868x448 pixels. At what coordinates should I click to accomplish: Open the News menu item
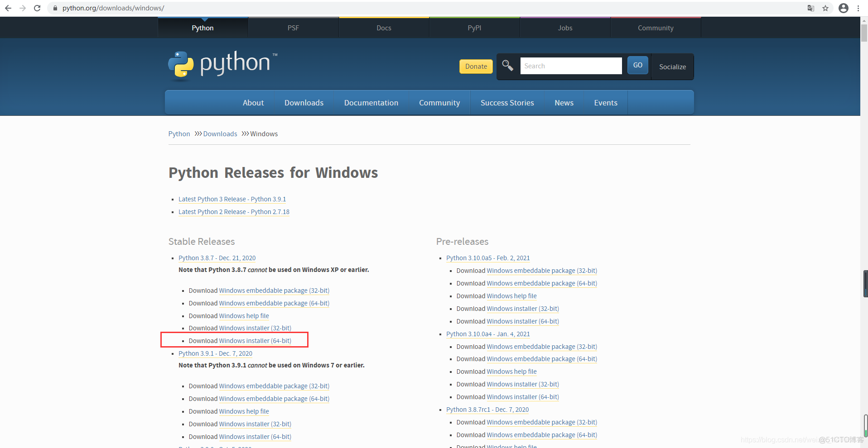564,103
